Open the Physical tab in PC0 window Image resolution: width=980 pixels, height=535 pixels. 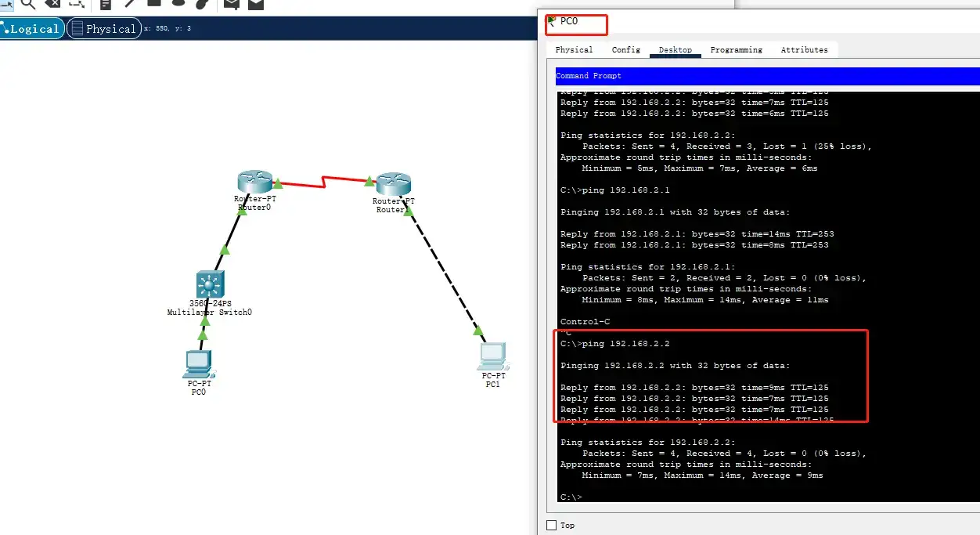click(x=574, y=49)
